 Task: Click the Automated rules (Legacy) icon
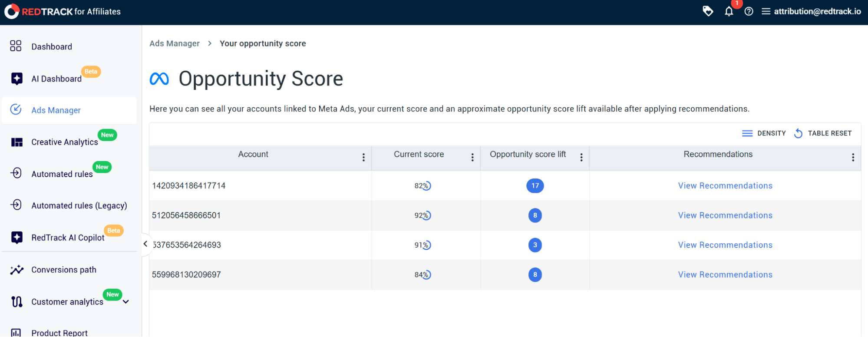click(x=16, y=205)
